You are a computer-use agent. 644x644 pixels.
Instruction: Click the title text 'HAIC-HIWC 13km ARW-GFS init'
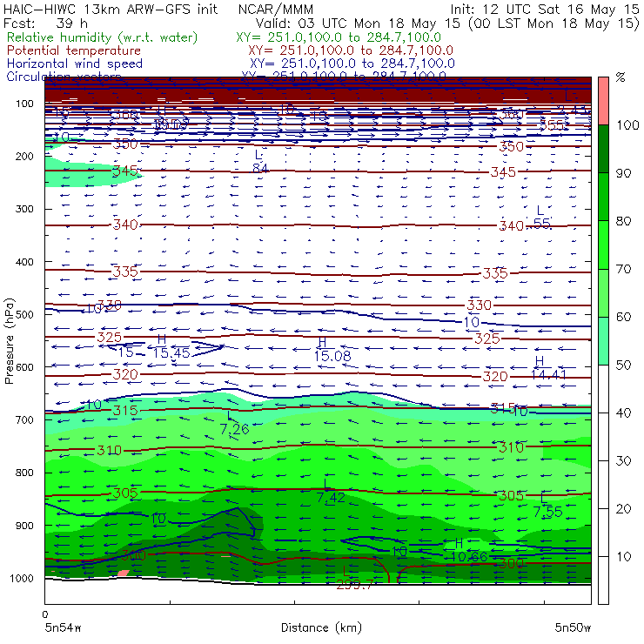pyautogui.click(x=111, y=9)
